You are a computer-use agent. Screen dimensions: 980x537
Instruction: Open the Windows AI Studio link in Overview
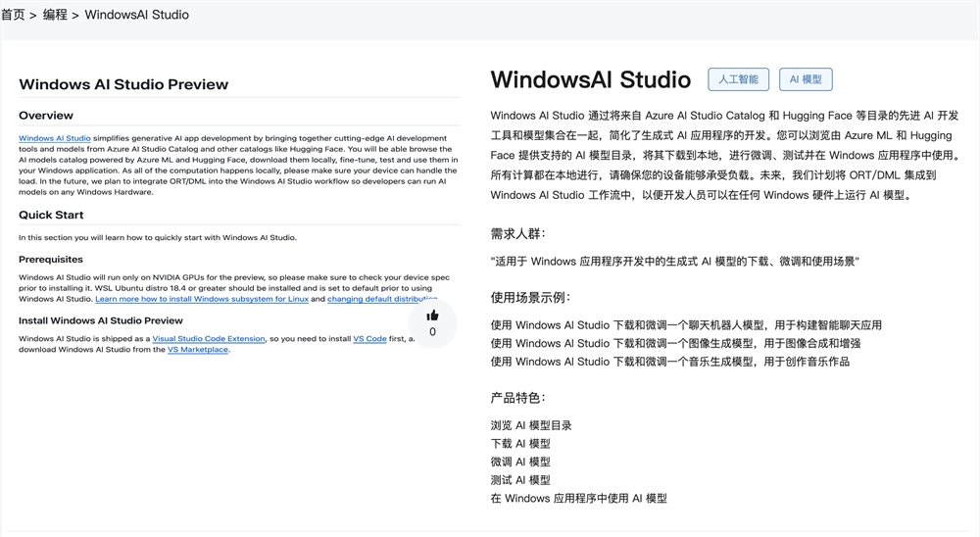point(54,138)
